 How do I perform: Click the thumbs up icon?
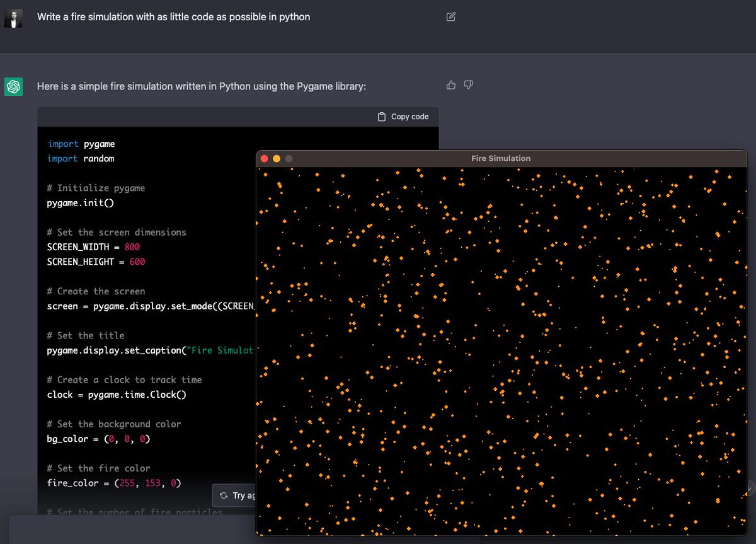(451, 85)
